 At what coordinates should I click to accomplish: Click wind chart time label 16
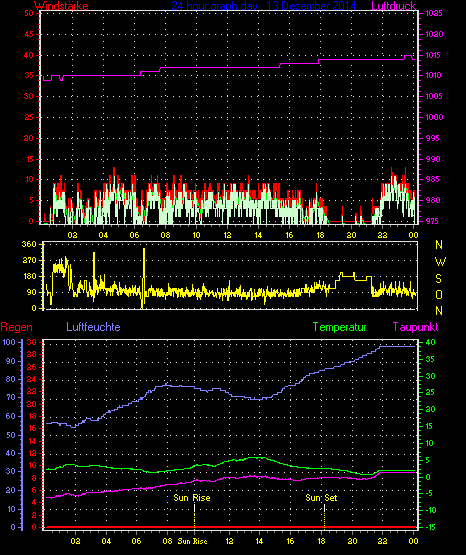click(289, 235)
